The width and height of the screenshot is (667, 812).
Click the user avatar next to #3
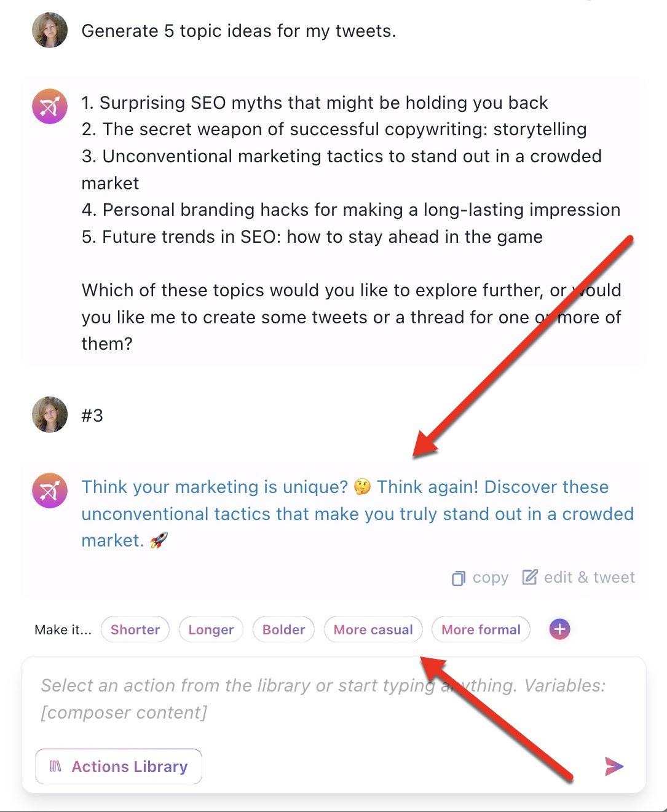click(x=50, y=414)
